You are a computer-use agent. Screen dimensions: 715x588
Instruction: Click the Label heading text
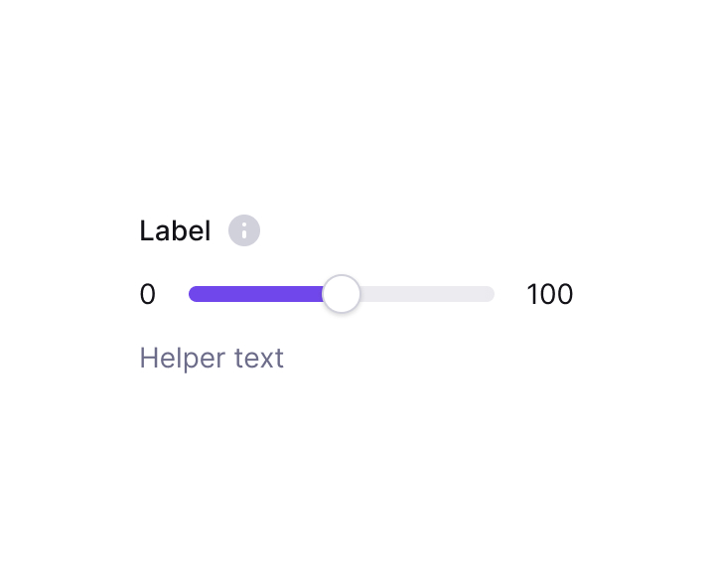coord(175,230)
